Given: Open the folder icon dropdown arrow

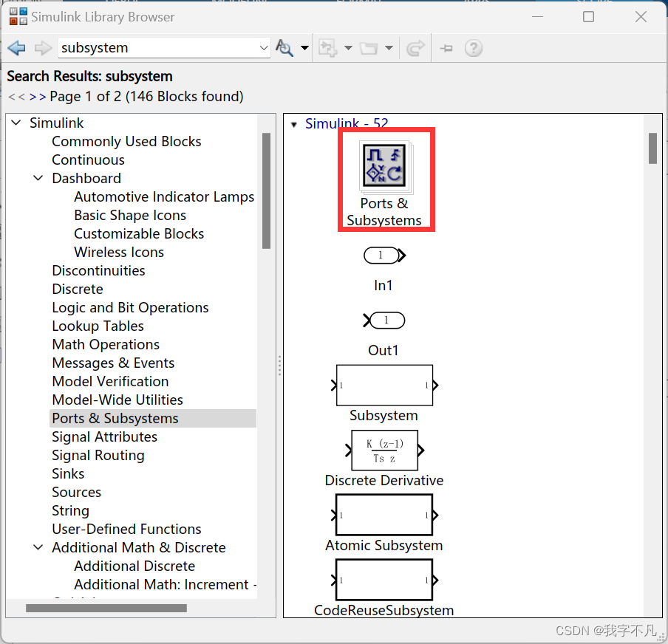Looking at the screenshot, I should [389, 48].
